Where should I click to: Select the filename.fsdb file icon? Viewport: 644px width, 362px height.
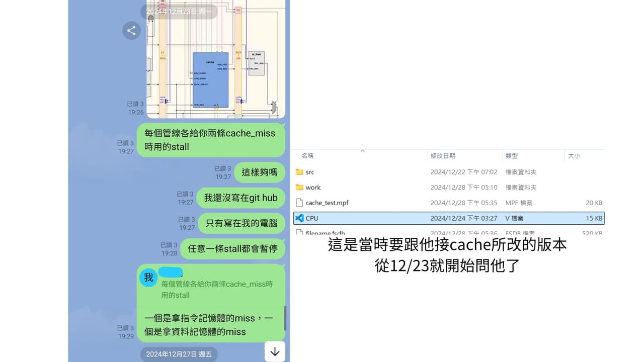coord(299,232)
